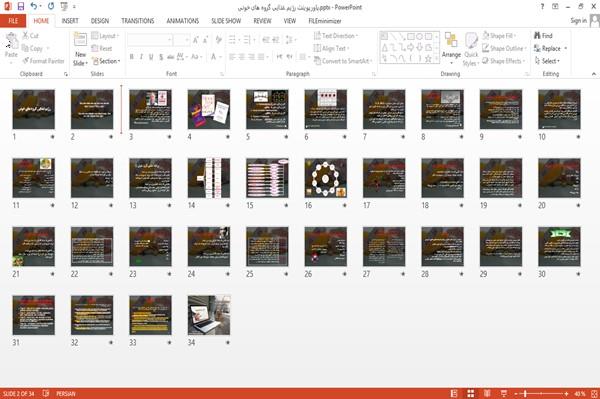
Task: Toggle Align Right paragraph button
Action: [x=251, y=57]
